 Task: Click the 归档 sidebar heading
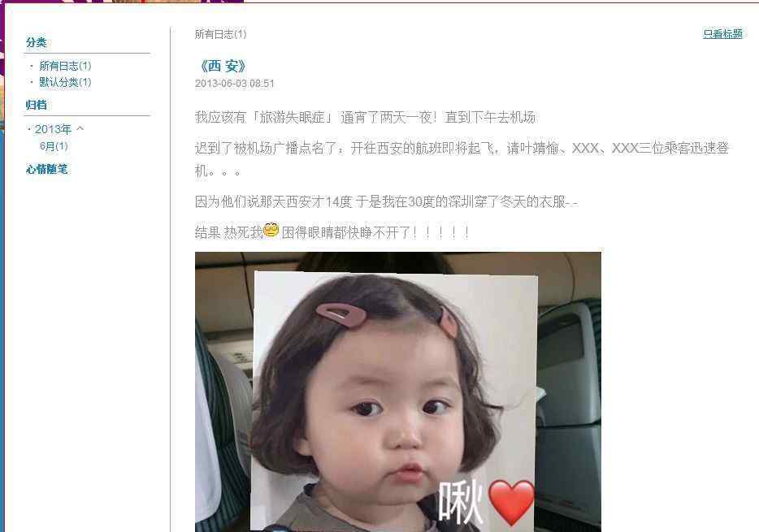[37, 105]
